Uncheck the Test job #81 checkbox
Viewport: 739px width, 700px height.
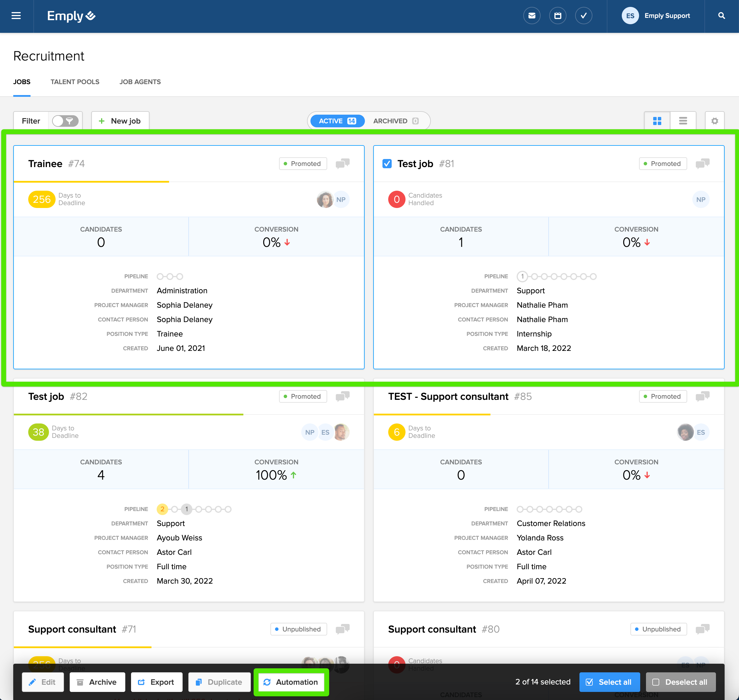pyautogui.click(x=387, y=163)
